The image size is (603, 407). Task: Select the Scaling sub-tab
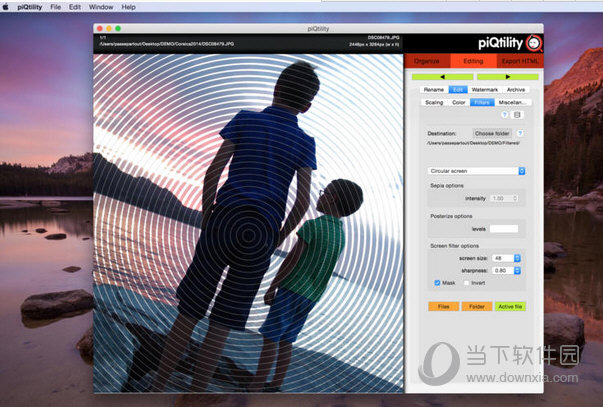(434, 102)
